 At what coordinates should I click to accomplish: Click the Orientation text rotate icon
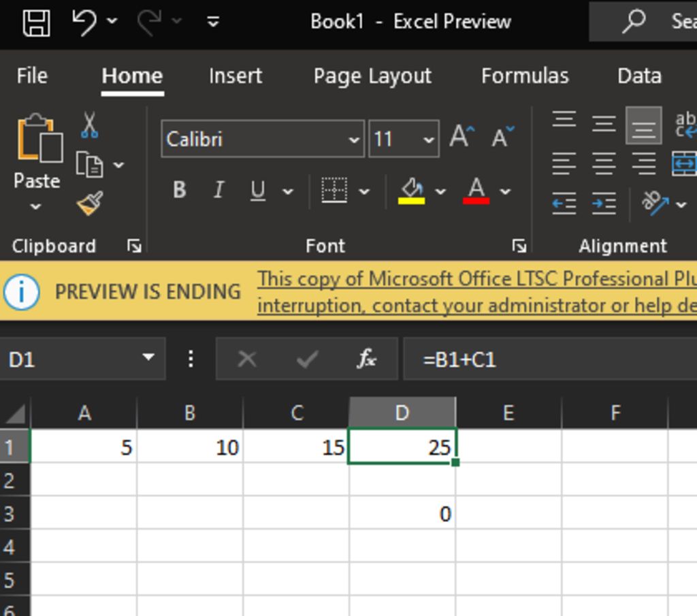tap(655, 203)
